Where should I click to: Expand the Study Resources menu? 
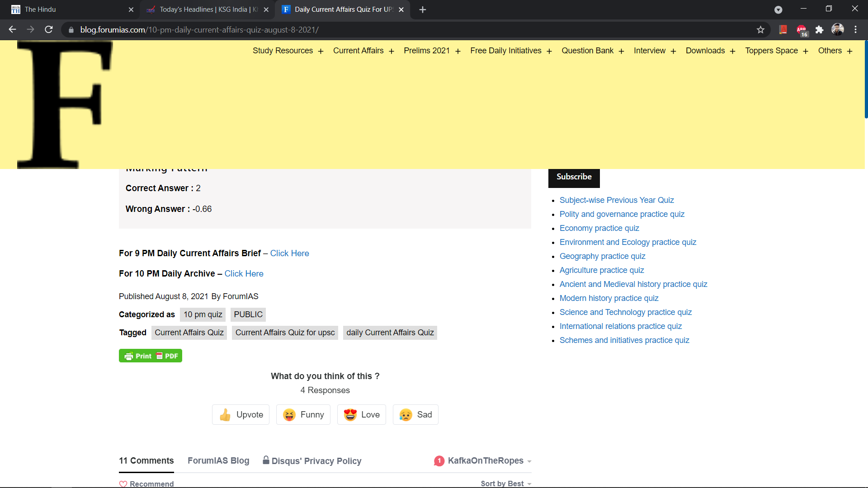pyautogui.click(x=288, y=51)
